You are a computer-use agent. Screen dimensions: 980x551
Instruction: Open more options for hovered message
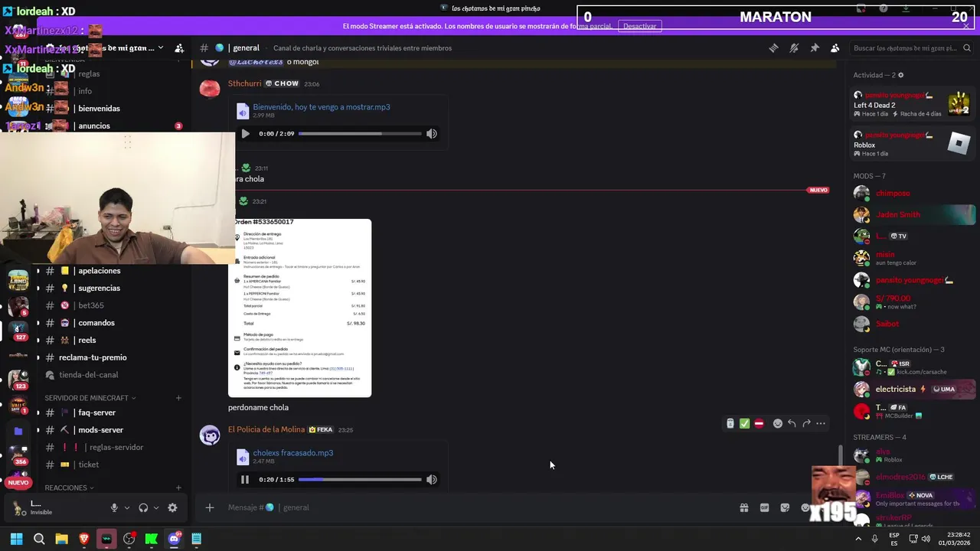pos(821,423)
